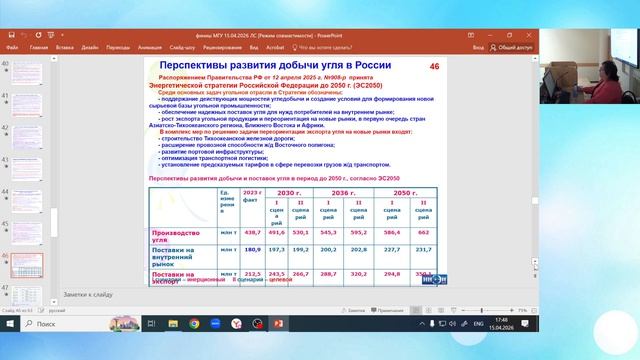
Task: Click the zoom slider handle
Action: click(x=482, y=311)
